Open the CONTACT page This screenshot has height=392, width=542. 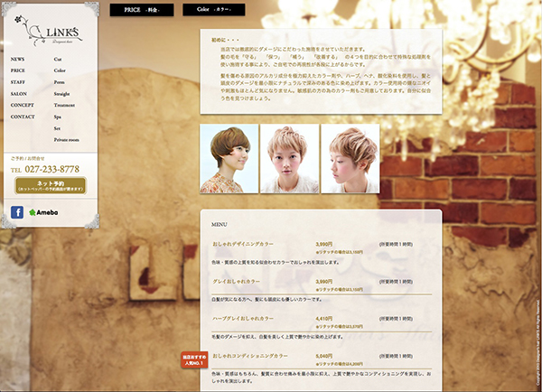pos(23,117)
